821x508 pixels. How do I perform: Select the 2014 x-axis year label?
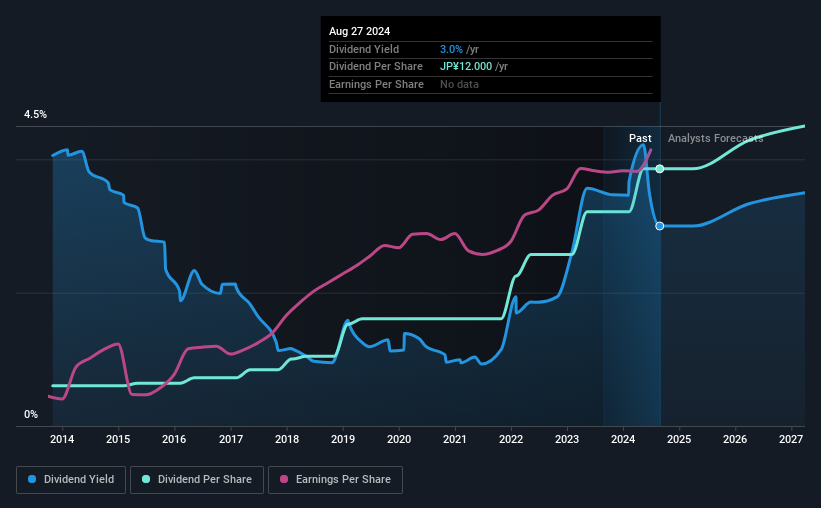(62, 439)
